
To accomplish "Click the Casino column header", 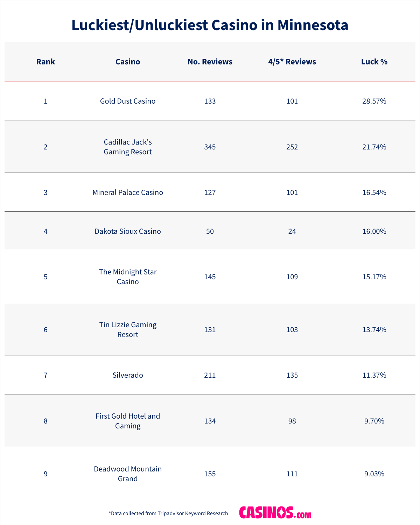I will [128, 62].
